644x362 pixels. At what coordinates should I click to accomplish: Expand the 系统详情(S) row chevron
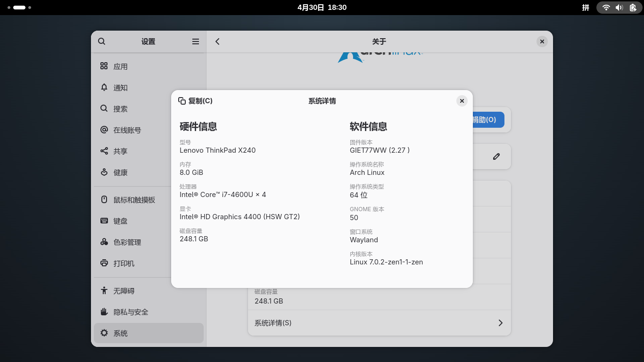coord(500,323)
